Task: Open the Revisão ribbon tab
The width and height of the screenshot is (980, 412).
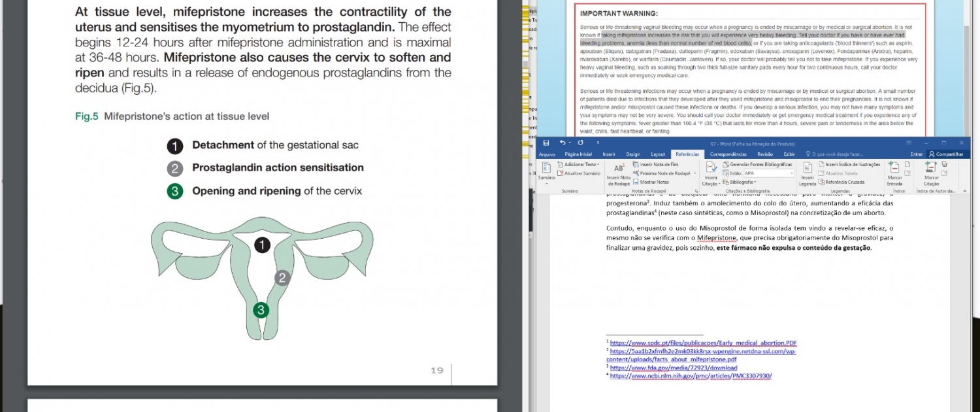Action: (764, 154)
